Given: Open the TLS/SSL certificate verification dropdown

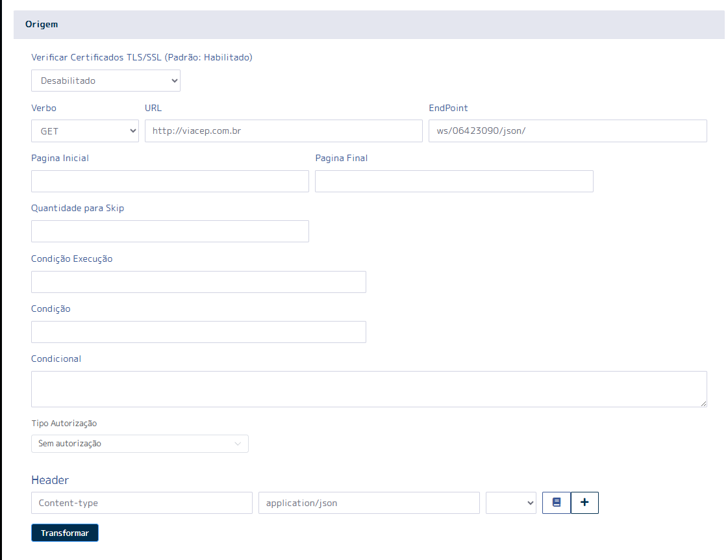Looking at the screenshot, I should [106, 81].
